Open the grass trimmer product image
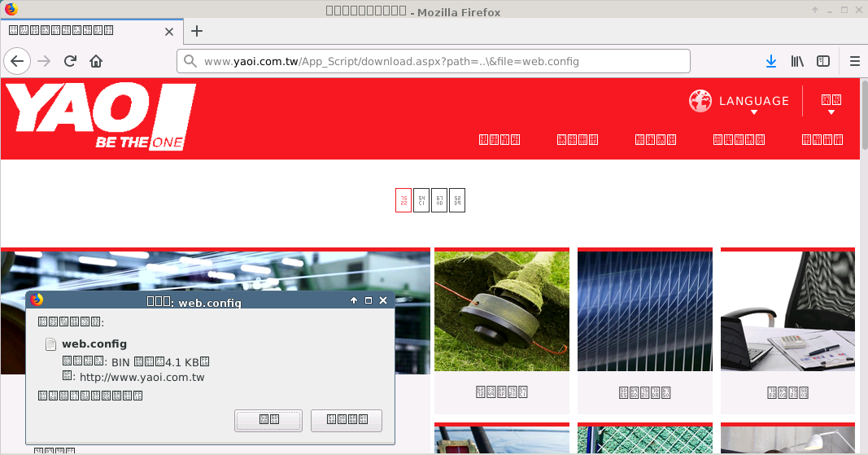 (502, 311)
